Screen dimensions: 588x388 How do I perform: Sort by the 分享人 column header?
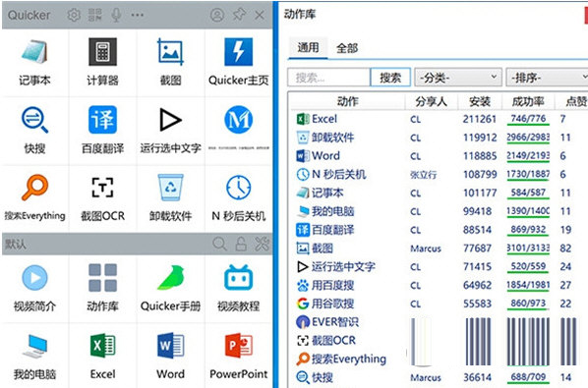click(432, 101)
